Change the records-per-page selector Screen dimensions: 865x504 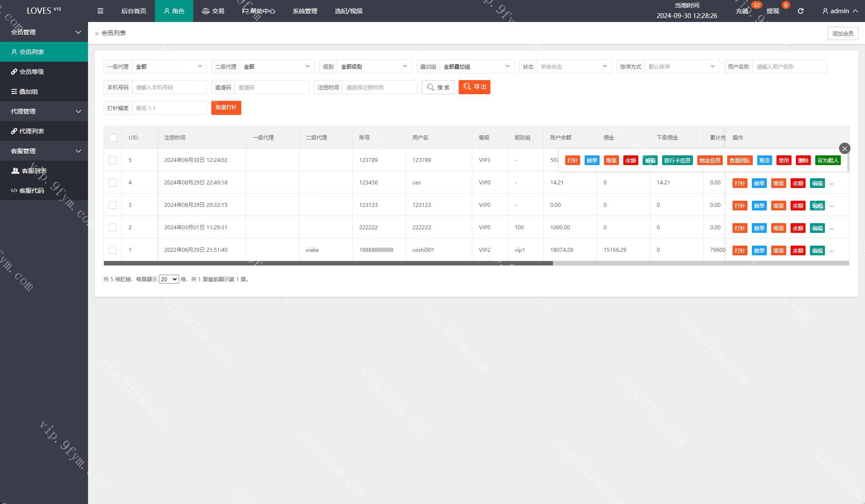[169, 280]
